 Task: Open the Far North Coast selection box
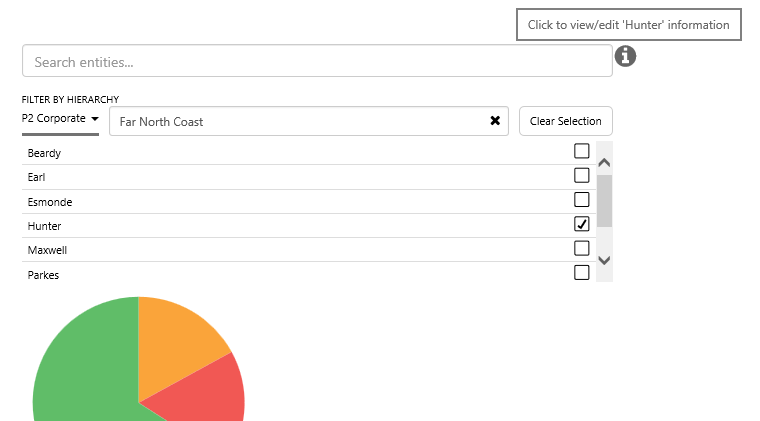pos(298,121)
